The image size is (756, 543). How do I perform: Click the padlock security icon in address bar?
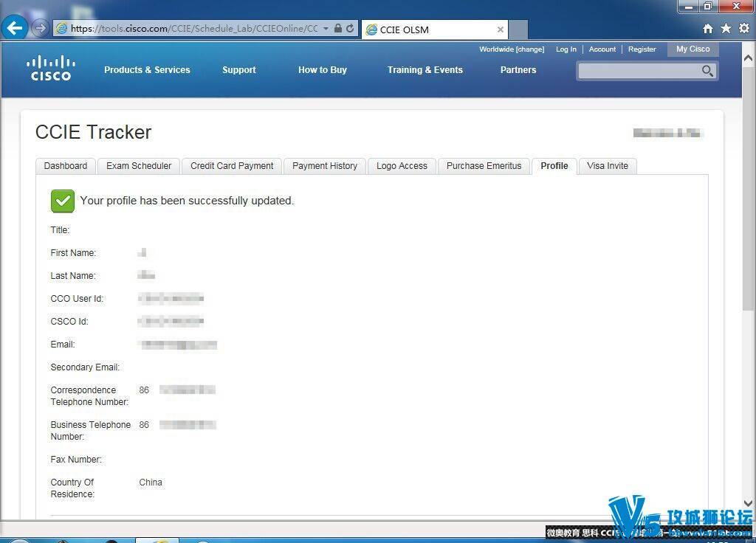coord(338,29)
